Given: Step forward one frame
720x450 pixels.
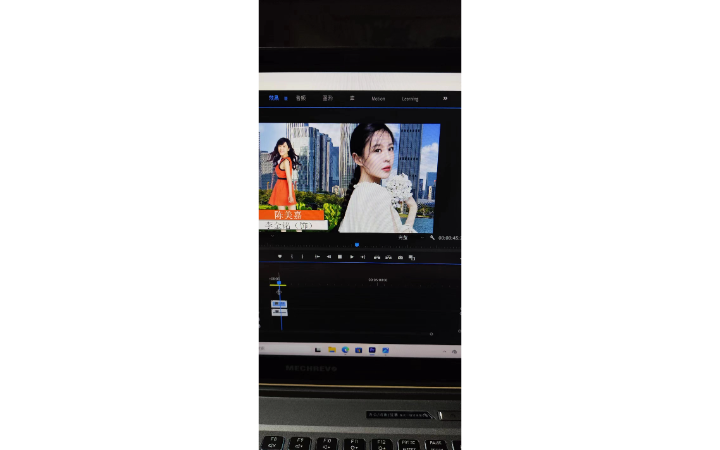Looking at the screenshot, I should 363,257.
